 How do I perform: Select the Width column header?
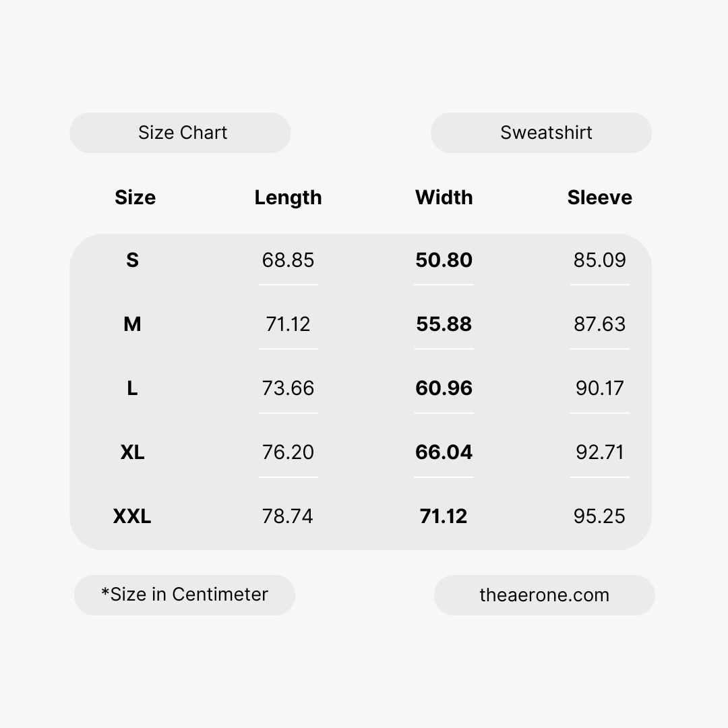[444, 198]
